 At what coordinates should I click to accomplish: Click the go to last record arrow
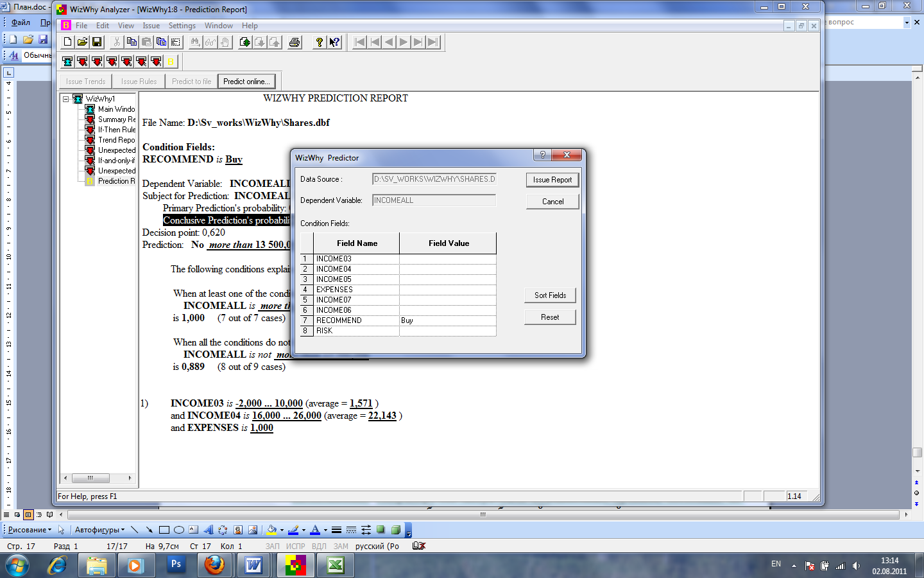[x=433, y=42]
